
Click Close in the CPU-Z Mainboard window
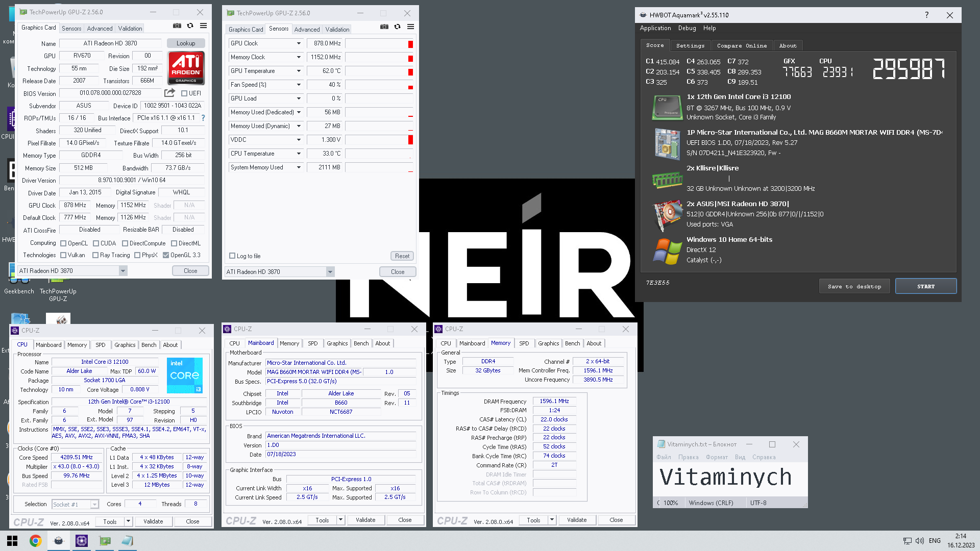click(x=405, y=520)
